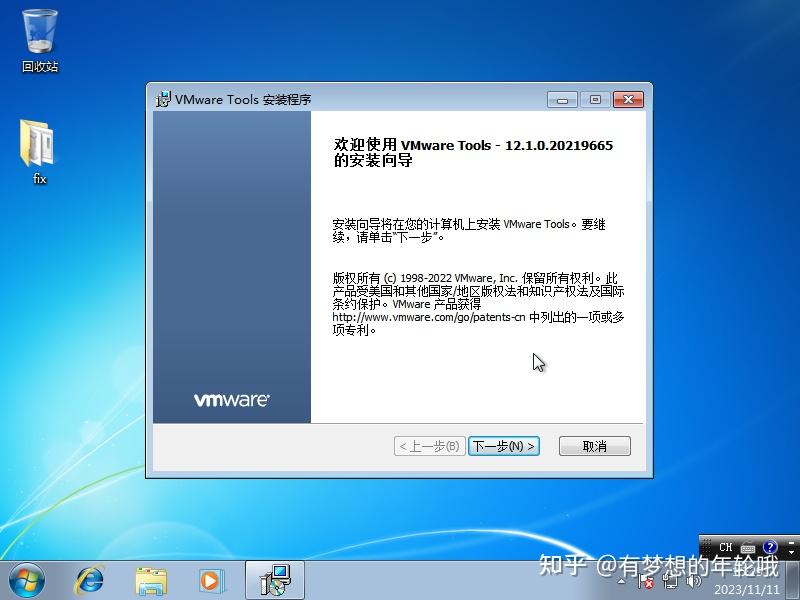
Task: Click the Next (下一步) button
Action: [505, 445]
